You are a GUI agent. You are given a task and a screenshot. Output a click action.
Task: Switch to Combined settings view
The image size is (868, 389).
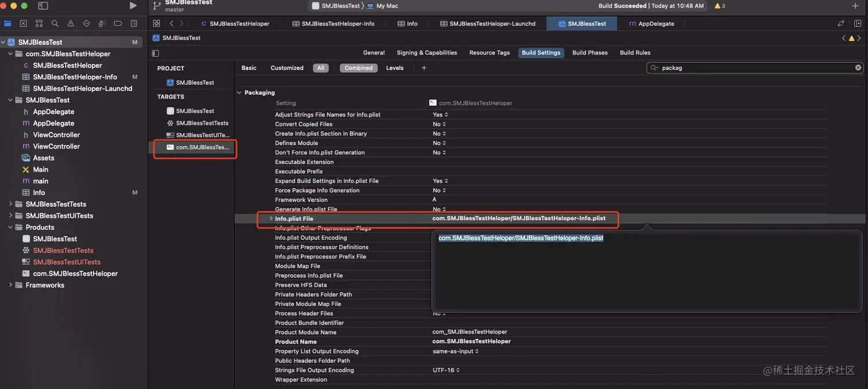click(x=359, y=68)
